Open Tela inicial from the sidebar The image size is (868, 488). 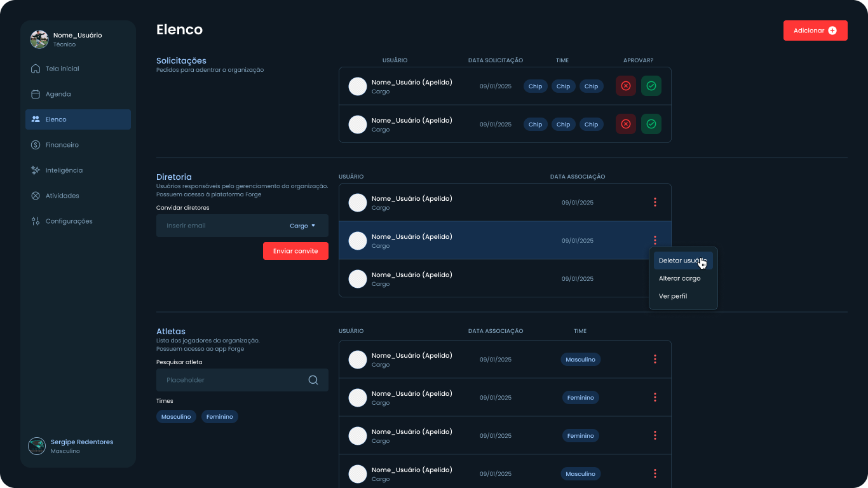(62, 69)
